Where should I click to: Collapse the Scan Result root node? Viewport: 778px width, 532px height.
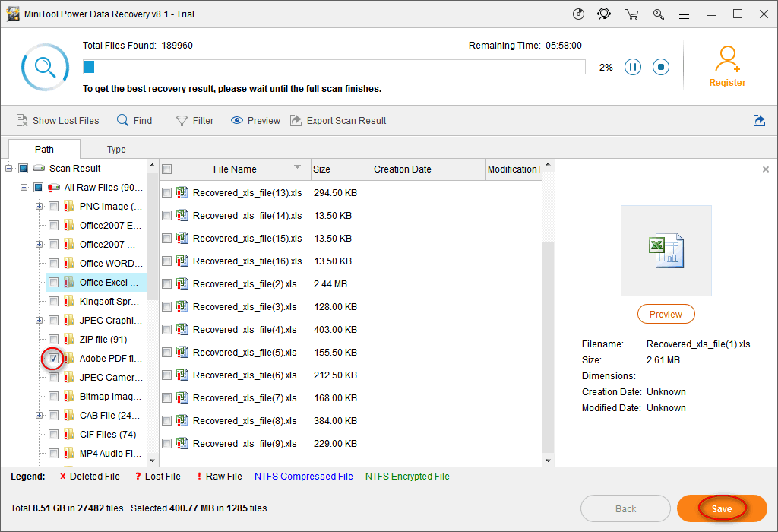coord(9,168)
